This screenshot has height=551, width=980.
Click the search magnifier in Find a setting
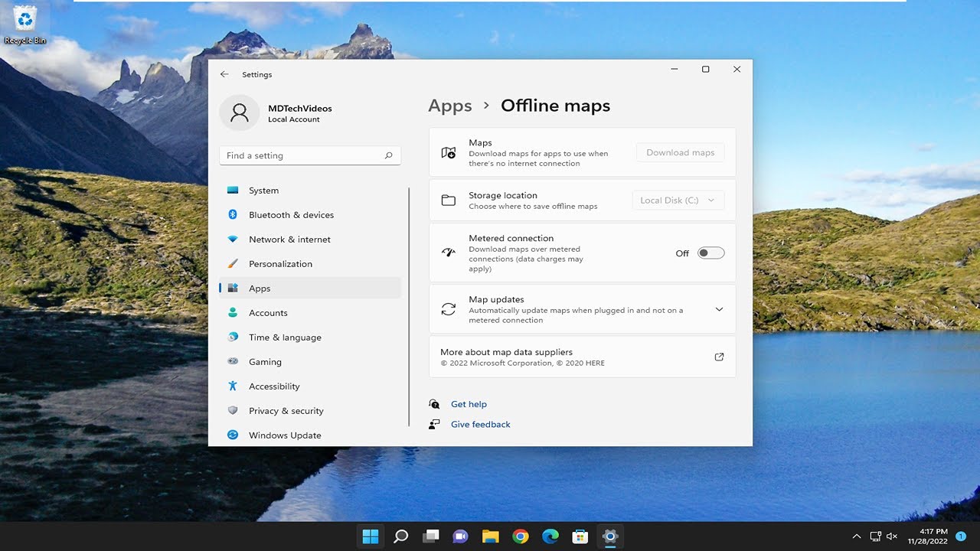[389, 155]
